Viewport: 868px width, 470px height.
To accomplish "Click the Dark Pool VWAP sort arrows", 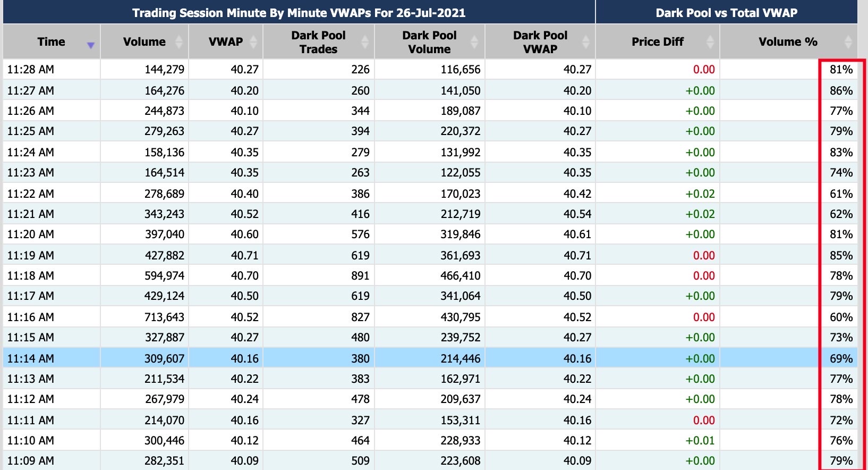I will [x=586, y=41].
